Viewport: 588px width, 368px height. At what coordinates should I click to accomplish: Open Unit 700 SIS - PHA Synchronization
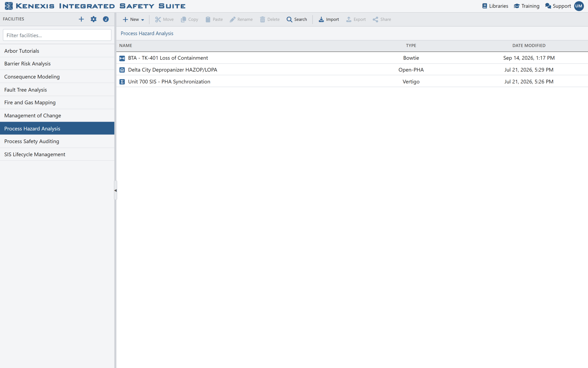tap(169, 82)
